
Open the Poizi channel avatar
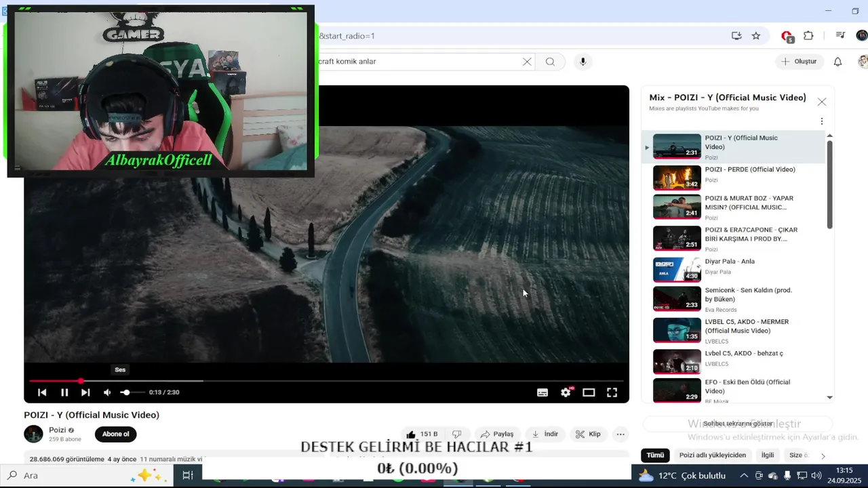[33, 434]
